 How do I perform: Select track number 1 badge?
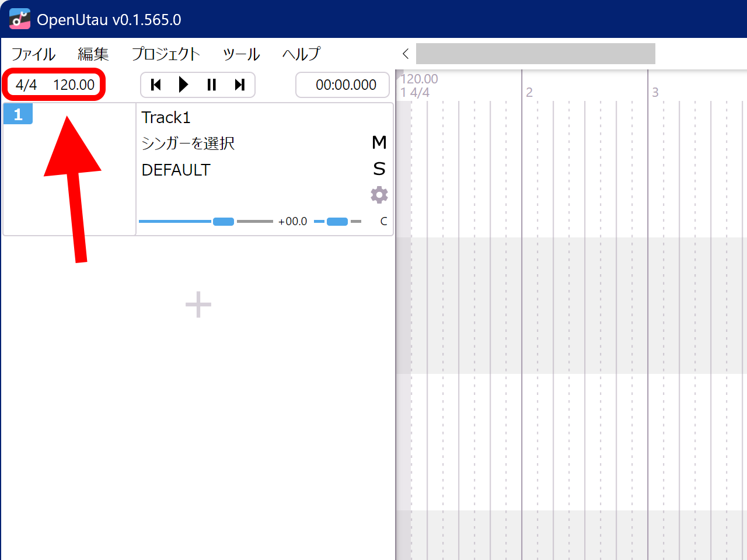18,114
